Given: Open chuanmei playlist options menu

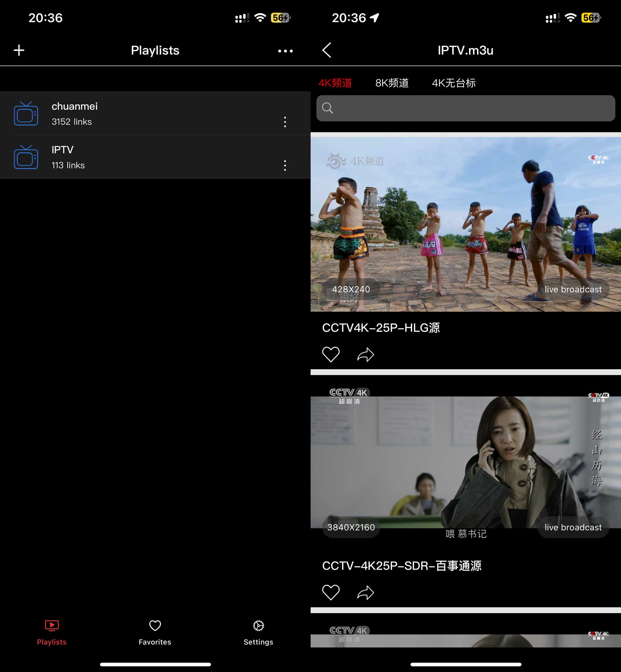Looking at the screenshot, I should (285, 122).
